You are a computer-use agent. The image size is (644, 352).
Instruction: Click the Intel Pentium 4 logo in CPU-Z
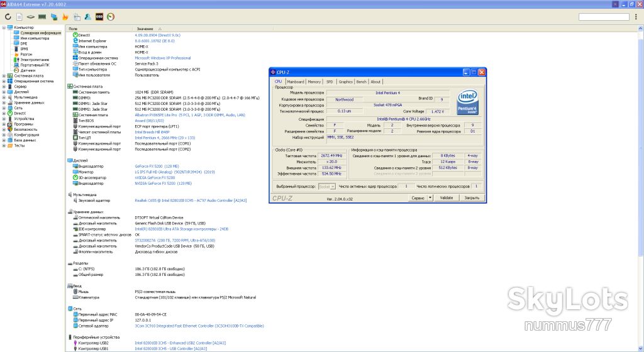pos(467,102)
